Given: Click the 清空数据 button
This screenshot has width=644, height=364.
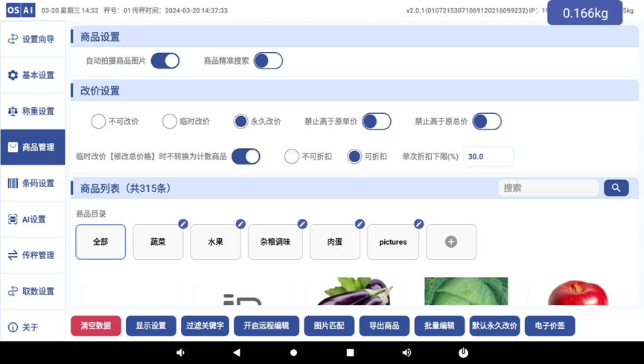Looking at the screenshot, I should click(96, 326).
